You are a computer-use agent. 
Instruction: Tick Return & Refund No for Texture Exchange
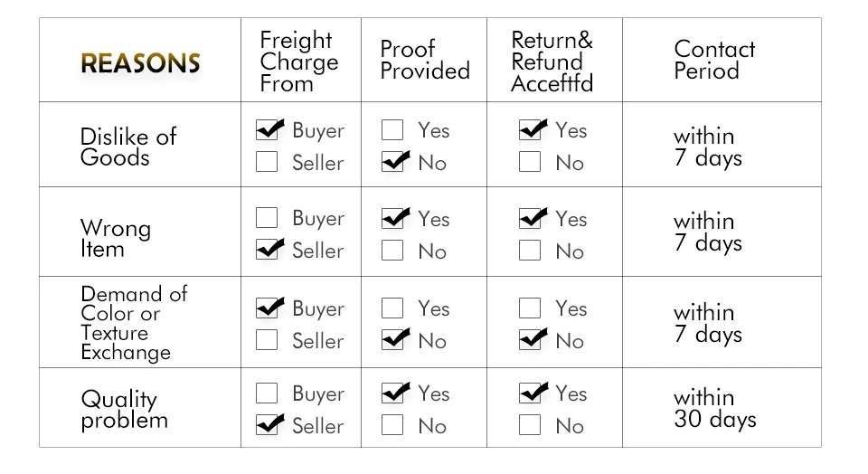[530, 341]
